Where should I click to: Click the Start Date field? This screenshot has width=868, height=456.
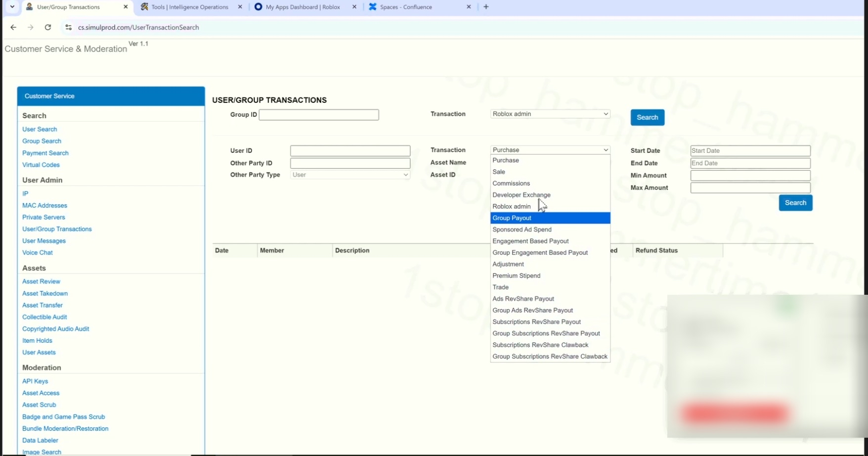pos(750,150)
